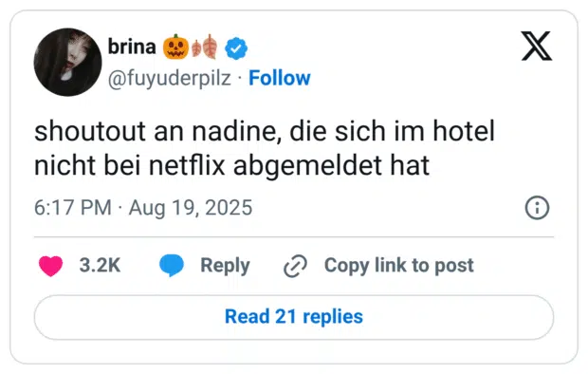Image resolution: width=588 pixels, height=374 pixels.
Task: Click Copy link to post text
Action: (399, 266)
